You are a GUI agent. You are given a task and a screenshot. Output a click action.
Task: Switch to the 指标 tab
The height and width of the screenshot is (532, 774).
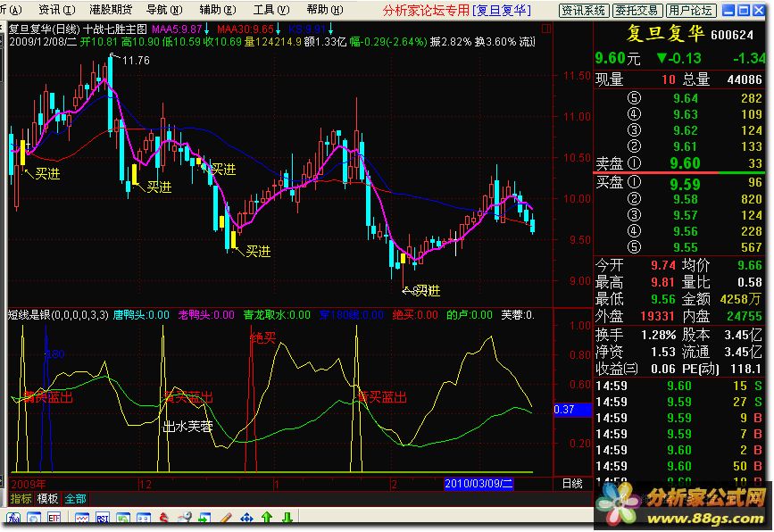(x=21, y=498)
